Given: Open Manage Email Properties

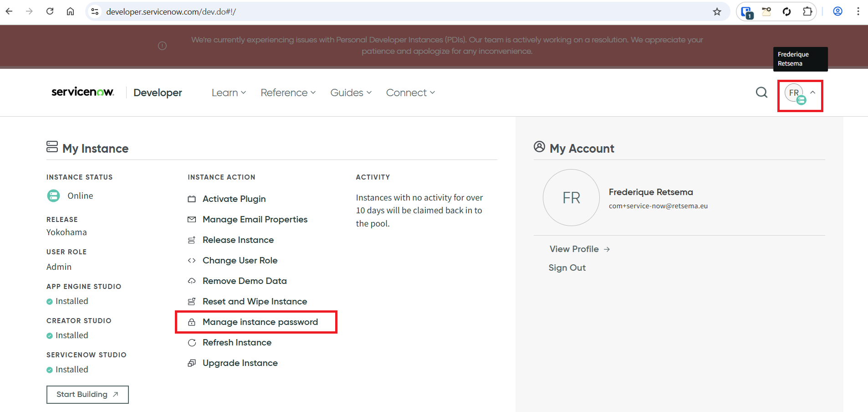Looking at the screenshot, I should click(255, 220).
